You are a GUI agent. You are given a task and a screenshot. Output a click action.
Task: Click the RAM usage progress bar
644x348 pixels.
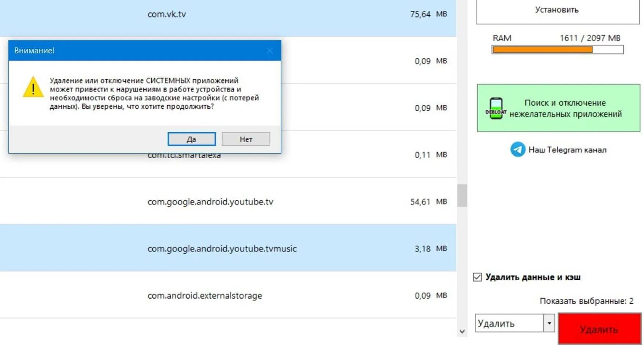pyautogui.click(x=558, y=49)
